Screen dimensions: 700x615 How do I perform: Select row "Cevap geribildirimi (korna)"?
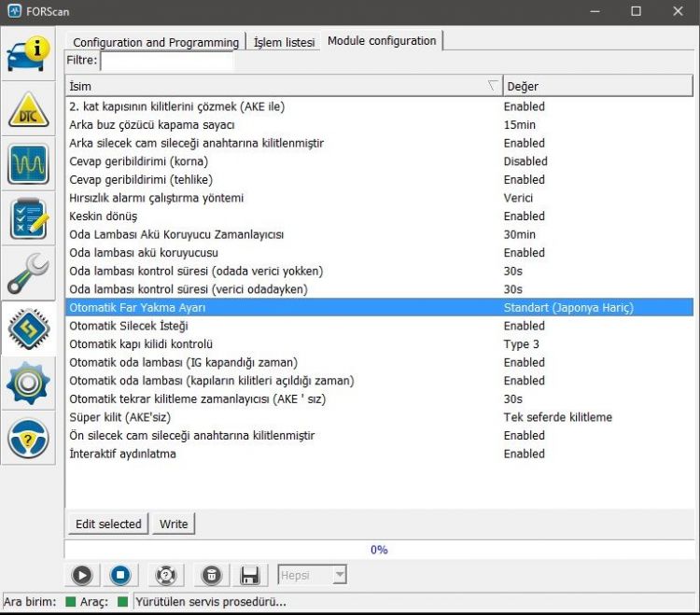coord(380,161)
